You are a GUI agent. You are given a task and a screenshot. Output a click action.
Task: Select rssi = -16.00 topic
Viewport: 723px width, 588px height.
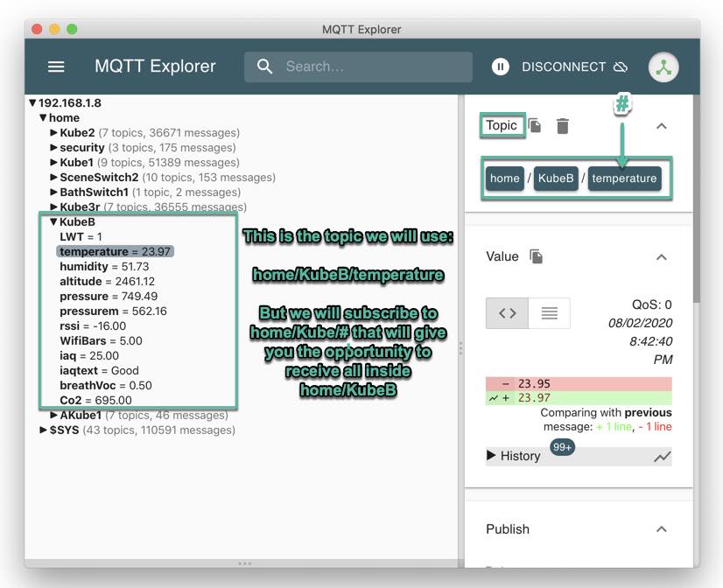pos(93,325)
